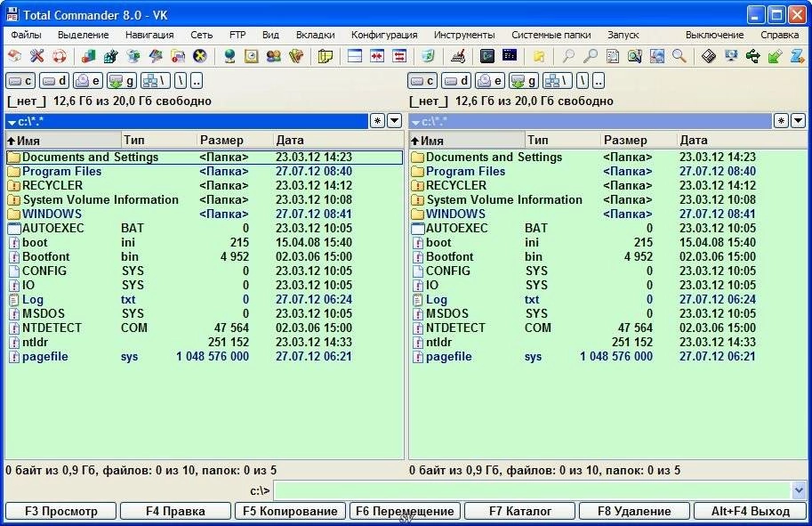Open the Навигация menu

pyautogui.click(x=149, y=35)
